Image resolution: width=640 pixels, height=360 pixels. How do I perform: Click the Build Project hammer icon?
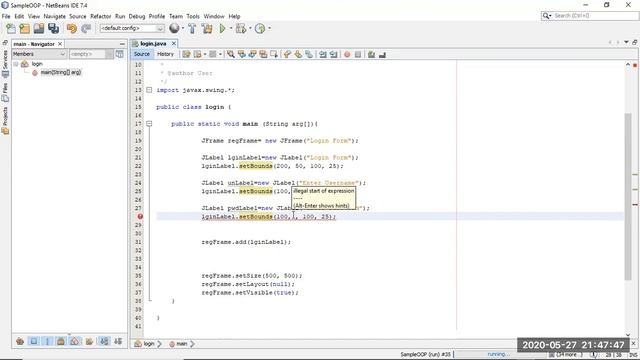pos(192,28)
